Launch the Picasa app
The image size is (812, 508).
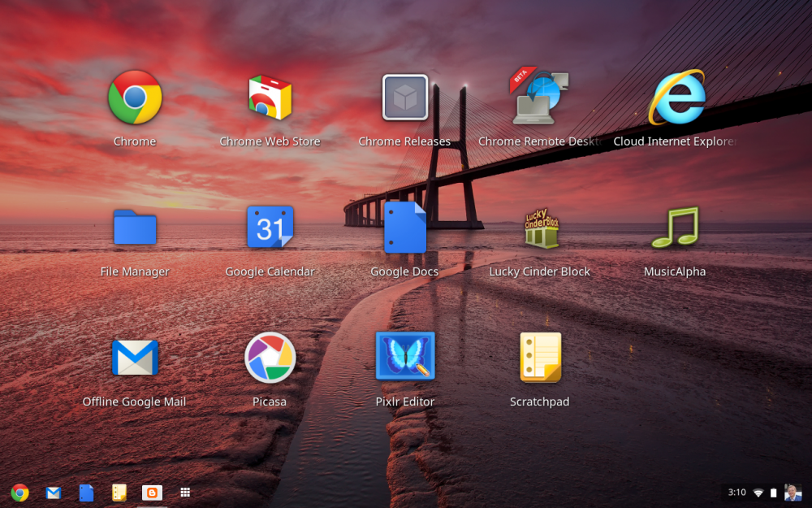(270, 358)
